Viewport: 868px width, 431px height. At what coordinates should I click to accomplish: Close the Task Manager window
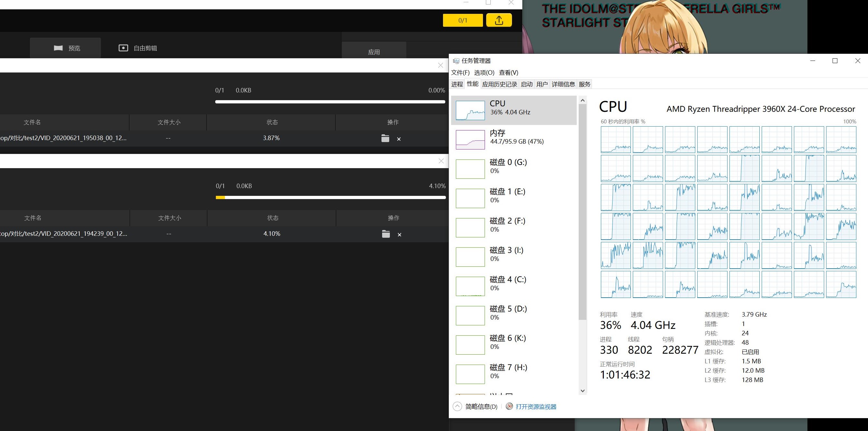(x=858, y=61)
